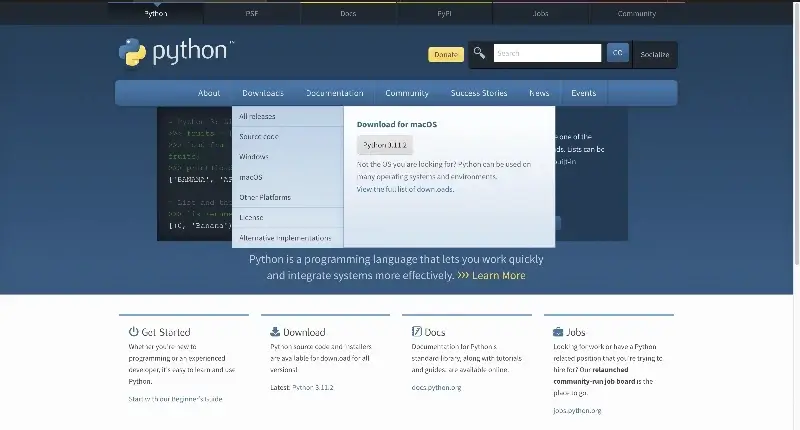Switch to the PyPI top tab
800x430 pixels.
click(x=445, y=14)
